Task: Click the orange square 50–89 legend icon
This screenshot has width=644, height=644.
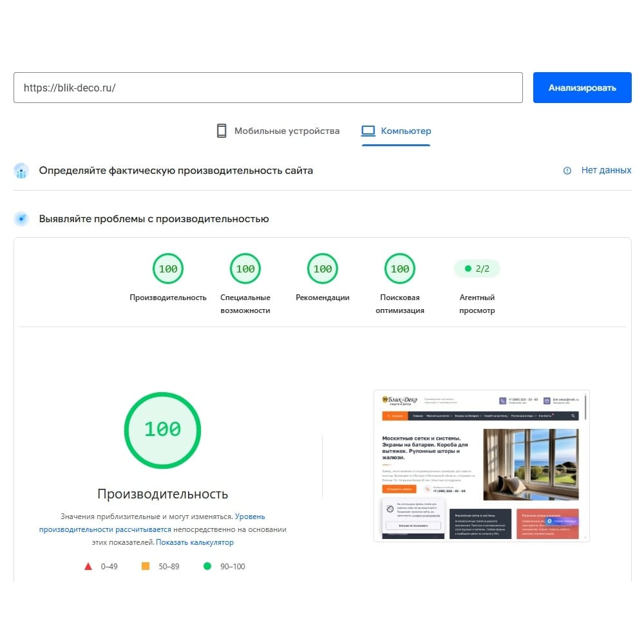Action: pos(146,566)
